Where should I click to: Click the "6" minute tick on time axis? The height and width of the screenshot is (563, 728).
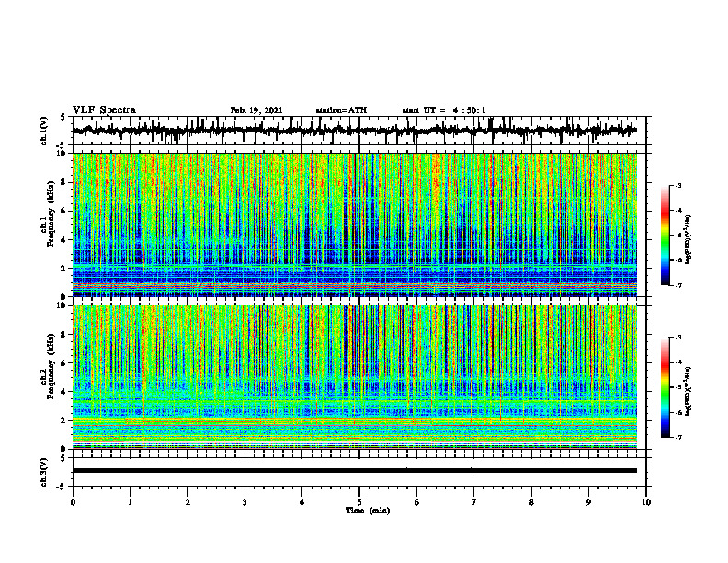(417, 502)
